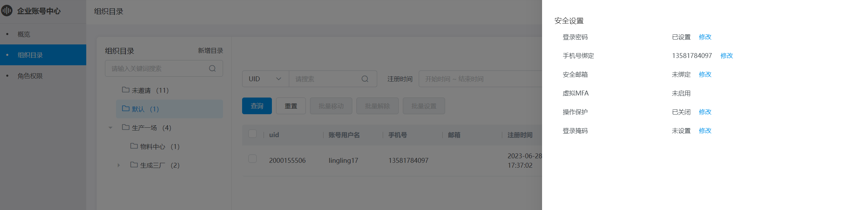Click the 未设置 status of 登录掩码
This screenshot has height=210, width=868.
pyautogui.click(x=681, y=131)
